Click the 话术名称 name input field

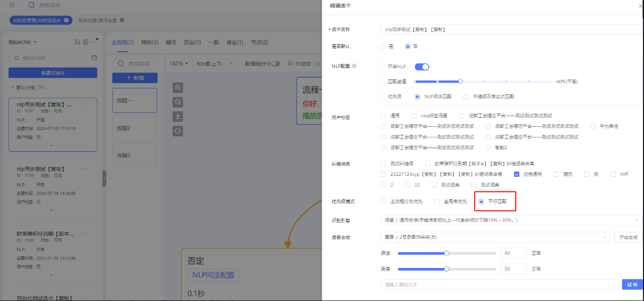coord(510,30)
